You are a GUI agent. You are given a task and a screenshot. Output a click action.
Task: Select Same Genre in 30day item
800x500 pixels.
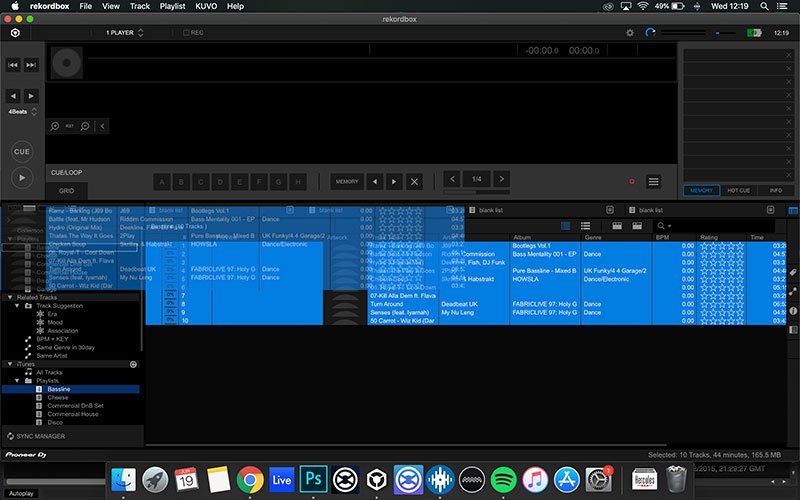[65, 347]
